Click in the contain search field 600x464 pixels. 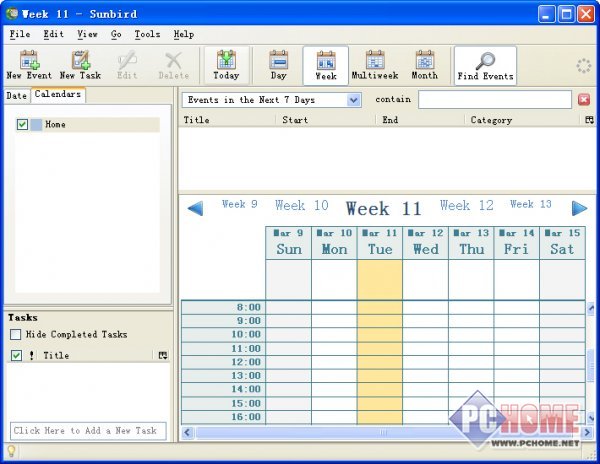click(495, 100)
